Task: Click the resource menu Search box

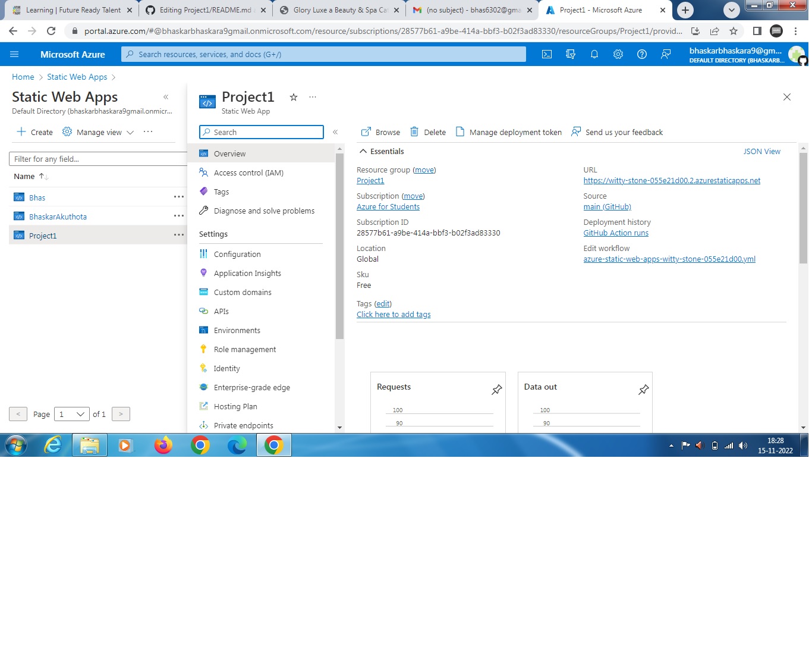Action: click(262, 132)
